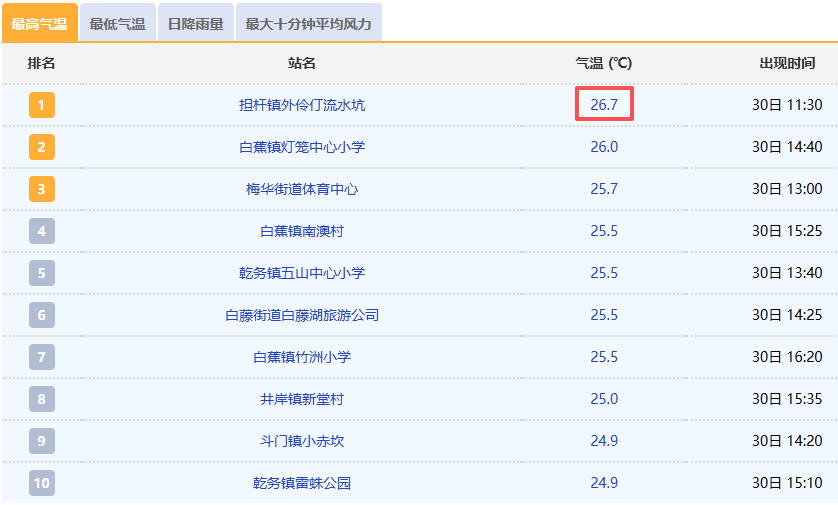Open station 白藤街道白藤湖旅游公司

click(302, 315)
